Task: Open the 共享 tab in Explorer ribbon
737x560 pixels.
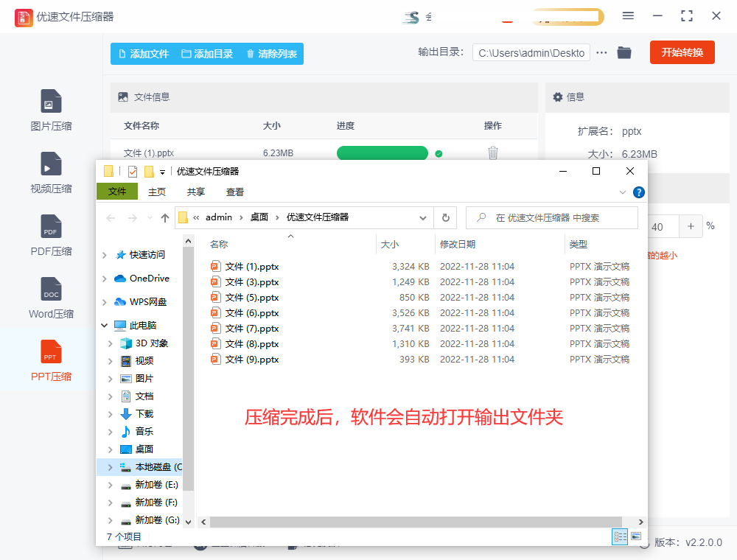Action: (x=195, y=192)
